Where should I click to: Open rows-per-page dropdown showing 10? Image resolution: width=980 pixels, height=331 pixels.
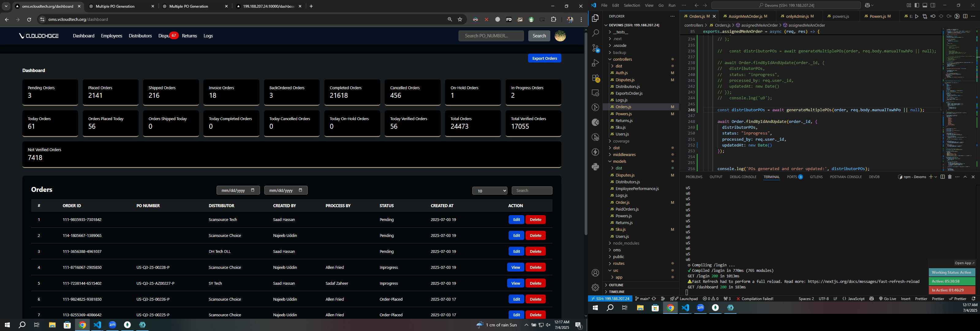click(x=490, y=191)
